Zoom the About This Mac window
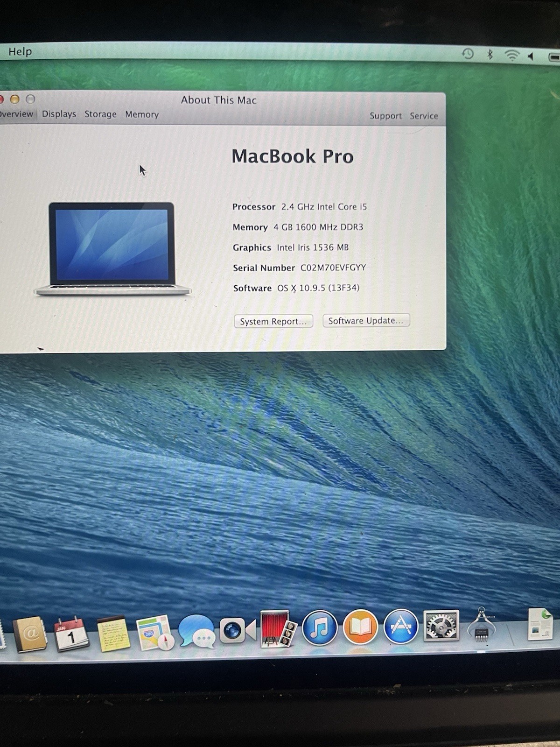Viewport: 560px width, 747px height. click(30, 99)
